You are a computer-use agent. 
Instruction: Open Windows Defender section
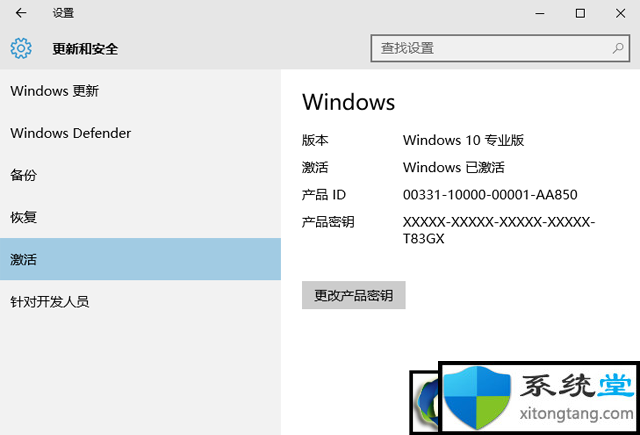coord(140,133)
